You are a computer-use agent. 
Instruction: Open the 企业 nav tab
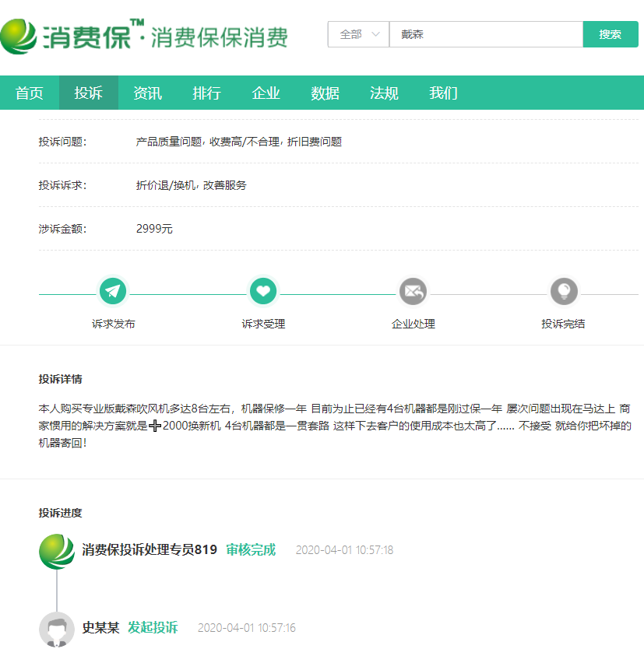(x=266, y=93)
